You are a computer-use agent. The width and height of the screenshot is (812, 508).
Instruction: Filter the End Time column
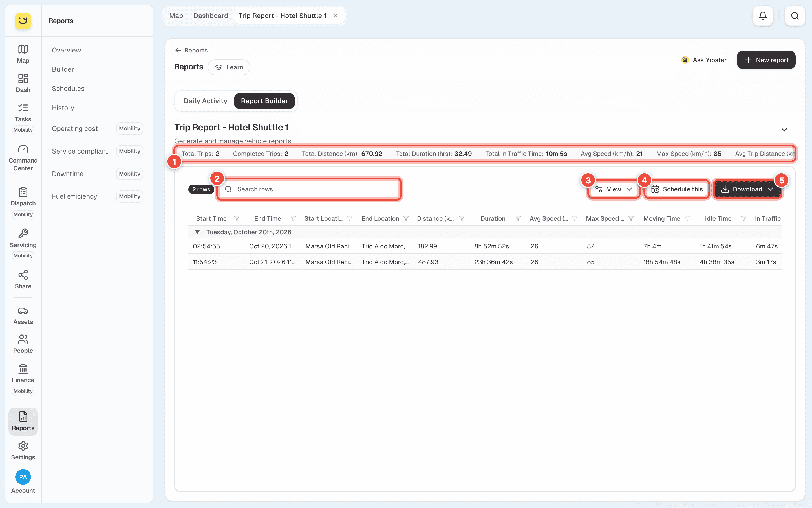tap(293, 219)
